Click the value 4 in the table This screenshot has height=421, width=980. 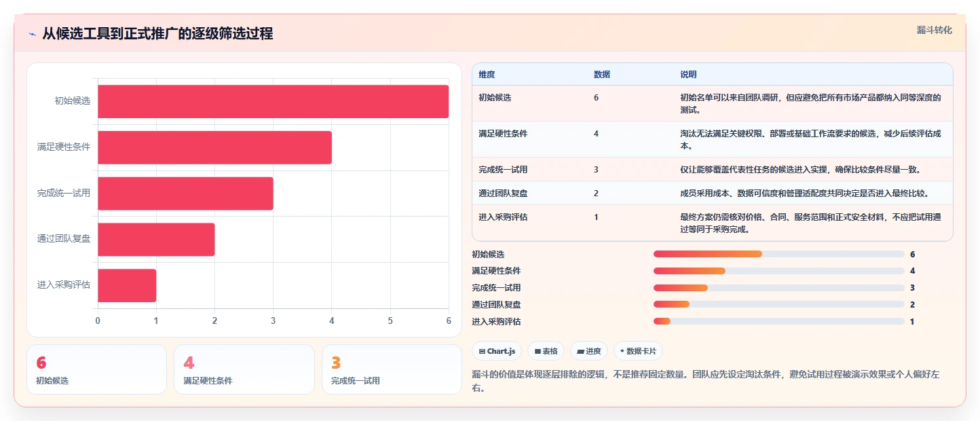(596, 133)
